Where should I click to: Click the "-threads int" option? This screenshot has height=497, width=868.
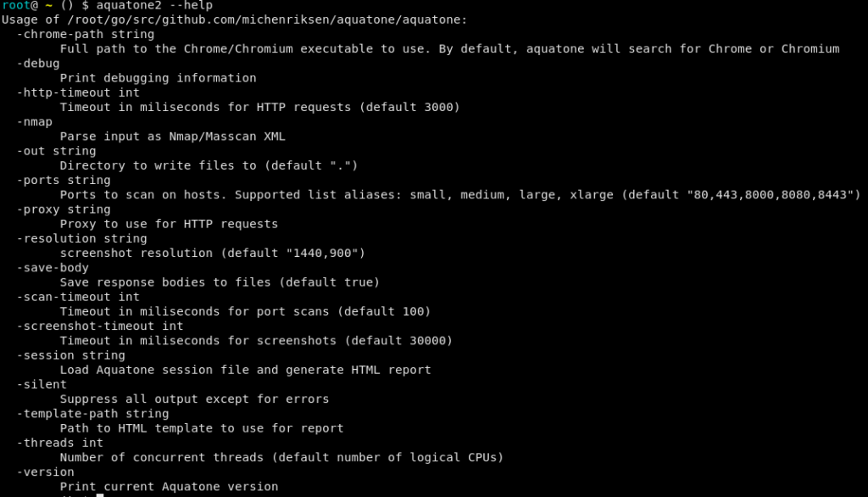(60, 444)
